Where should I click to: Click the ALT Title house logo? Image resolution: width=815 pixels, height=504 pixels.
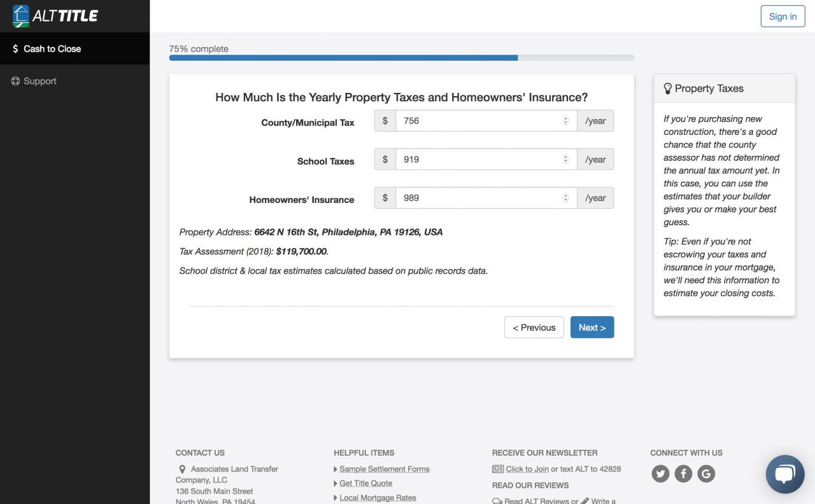pyautogui.click(x=21, y=16)
